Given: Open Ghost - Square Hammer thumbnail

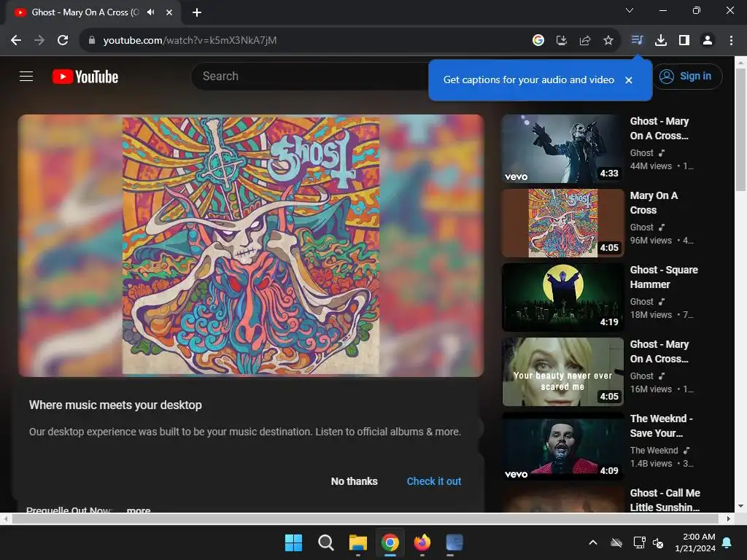Looking at the screenshot, I should [562, 297].
